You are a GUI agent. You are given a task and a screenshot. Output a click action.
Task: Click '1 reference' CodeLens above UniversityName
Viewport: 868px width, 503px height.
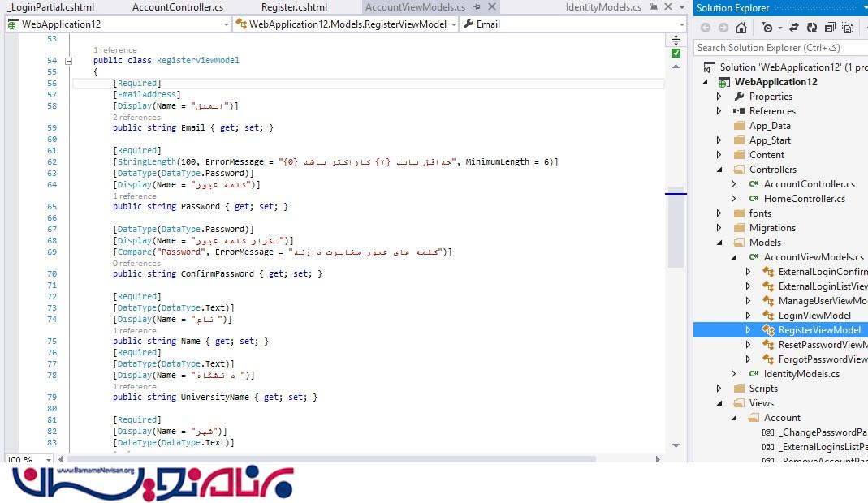click(135, 387)
